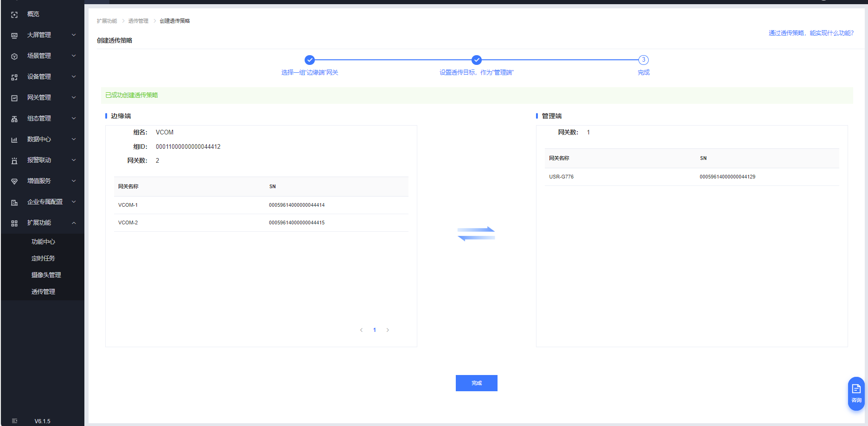Image resolution: width=868 pixels, height=426 pixels.
Task: Select the 定时任务 submenu item
Action: (43, 258)
